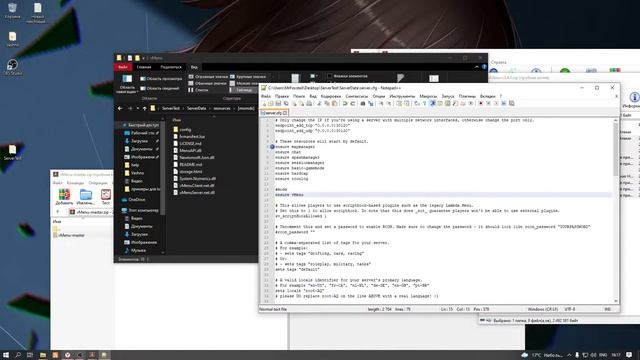
Task: Open recent locations dropdown in Explorer navigation
Action: 138,109
